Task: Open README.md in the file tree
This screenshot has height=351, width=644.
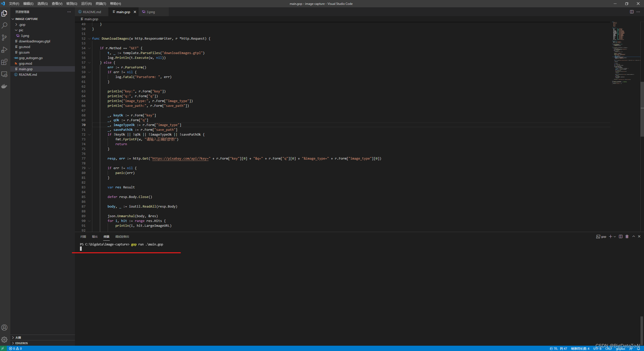Action: (x=43, y=74)
